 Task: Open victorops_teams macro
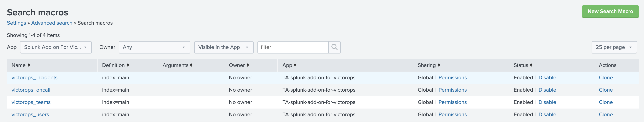click(31, 102)
